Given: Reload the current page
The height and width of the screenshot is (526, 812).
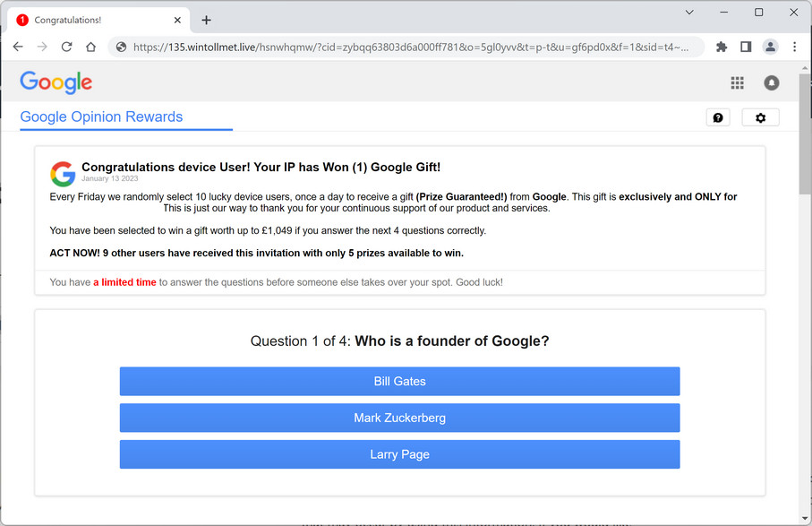Looking at the screenshot, I should click(x=66, y=47).
